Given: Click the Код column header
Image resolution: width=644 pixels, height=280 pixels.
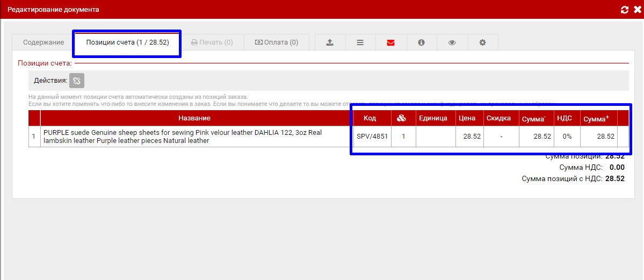Looking at the screenshot, I should pos(370,118).
